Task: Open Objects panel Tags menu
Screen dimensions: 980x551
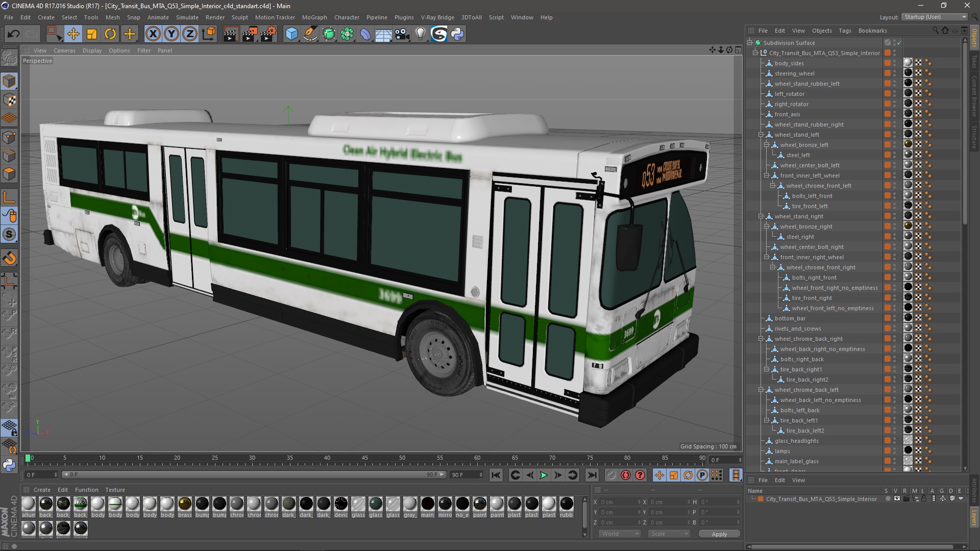Action: 845,31
